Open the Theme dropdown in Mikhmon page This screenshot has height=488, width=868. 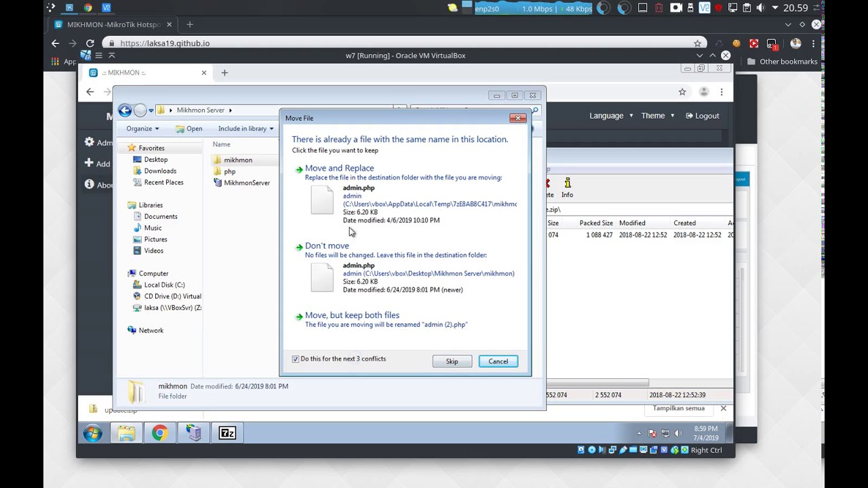(x=658, y=116)
